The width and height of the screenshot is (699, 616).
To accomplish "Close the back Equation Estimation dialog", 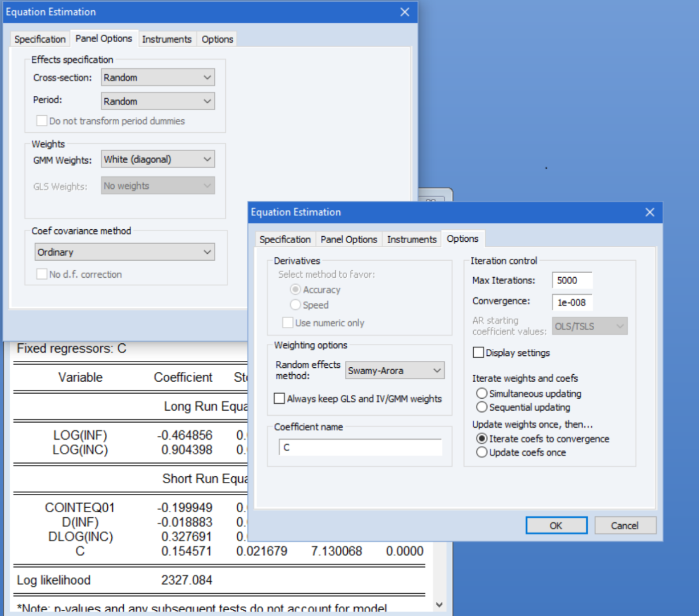I will tap(405, 12).
